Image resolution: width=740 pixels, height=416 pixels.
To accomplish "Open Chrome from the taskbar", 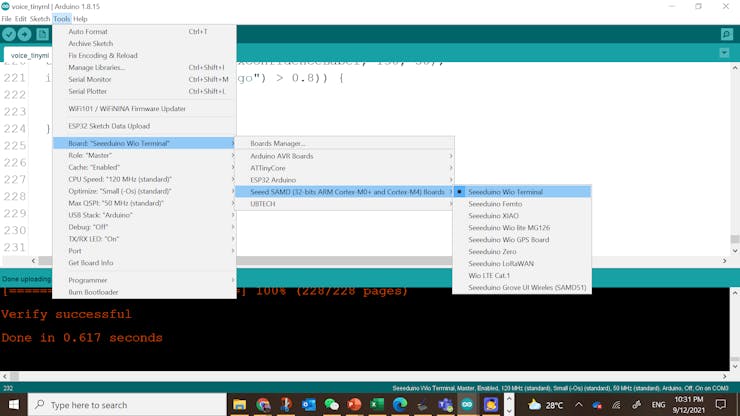I will click(263, 405).
